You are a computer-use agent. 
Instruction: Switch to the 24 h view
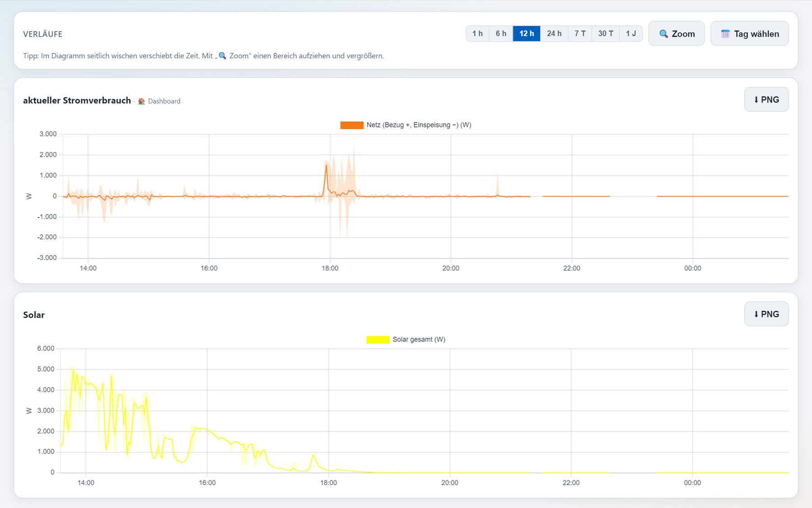[x=554, y=33]
